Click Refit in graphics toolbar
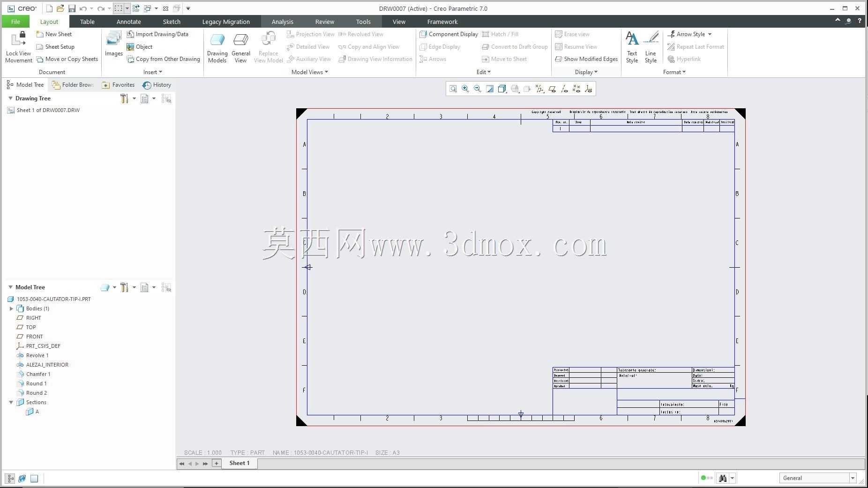The image size is (868, 488). (453, 89)
